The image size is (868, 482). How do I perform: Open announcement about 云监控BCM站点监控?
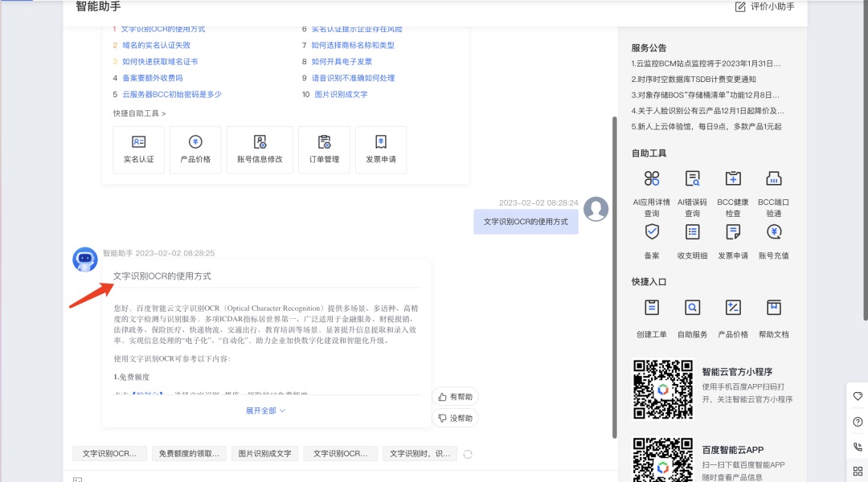coord(706,63)
